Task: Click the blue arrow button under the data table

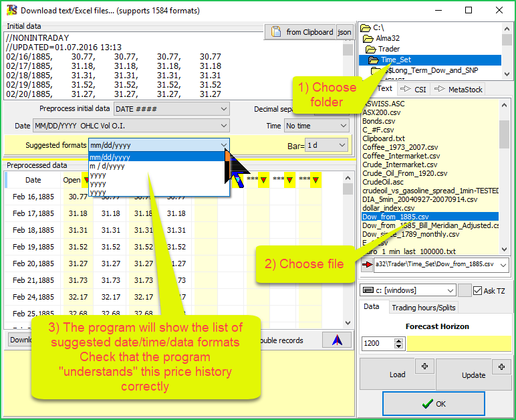Action: click(x=336, y=340)
